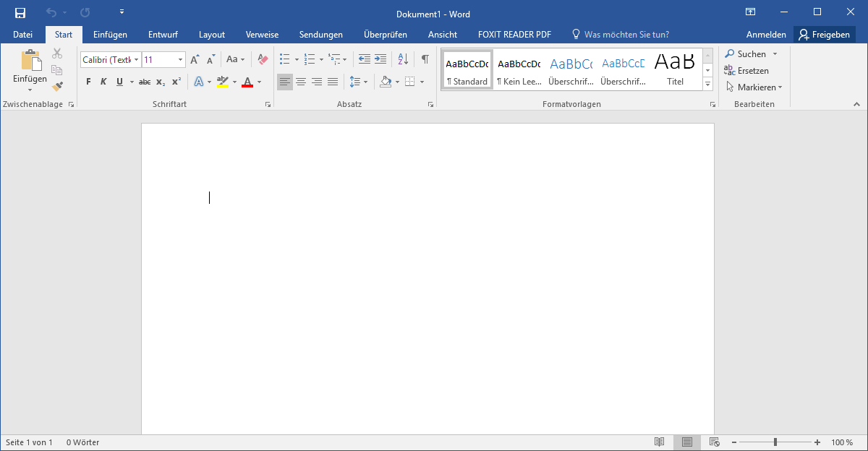Enable strikethrough with the abc icon
This screenshot has height=451, width=868.
click(144, 82)
